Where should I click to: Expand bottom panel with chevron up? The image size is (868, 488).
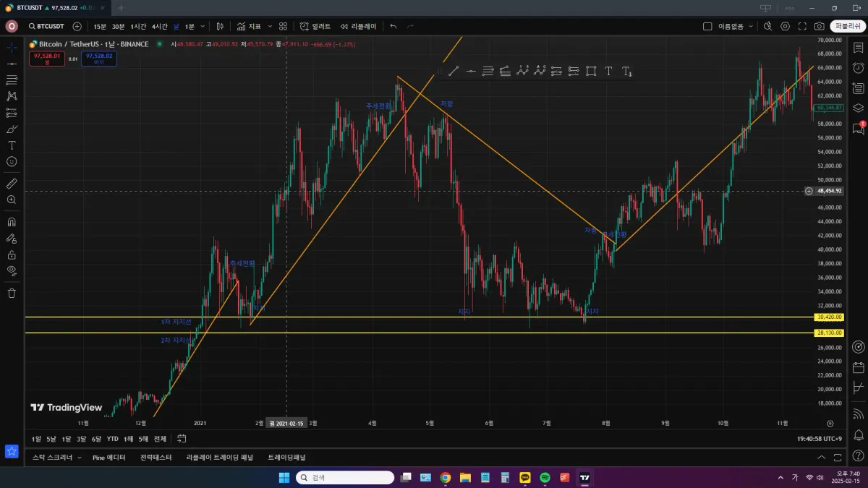[821, 458]
